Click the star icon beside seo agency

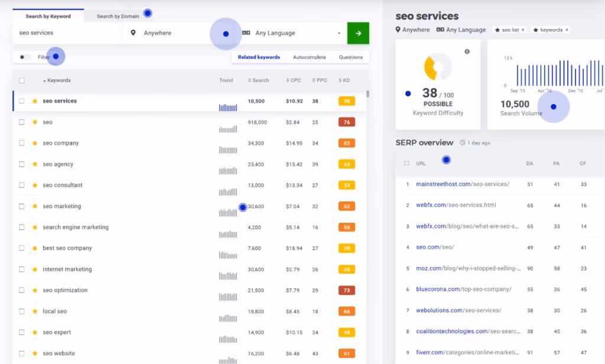tap(35, 164)
